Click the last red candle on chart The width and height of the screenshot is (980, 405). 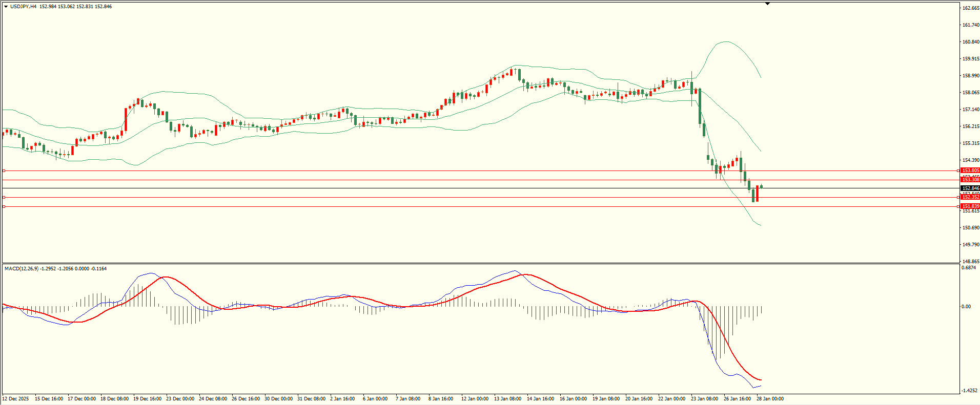(757, 194)
